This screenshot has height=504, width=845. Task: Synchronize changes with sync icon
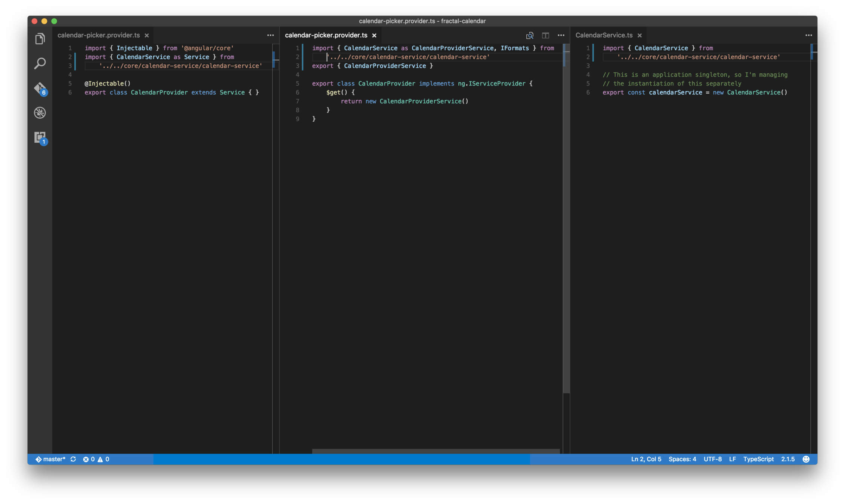pyautogui.click(x=73, y=459)
